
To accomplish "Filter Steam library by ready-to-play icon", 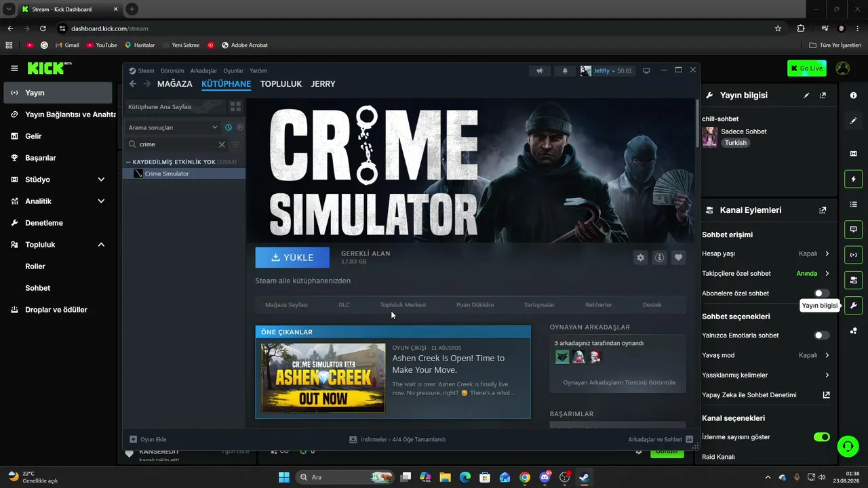I will [x=240, y=127].
